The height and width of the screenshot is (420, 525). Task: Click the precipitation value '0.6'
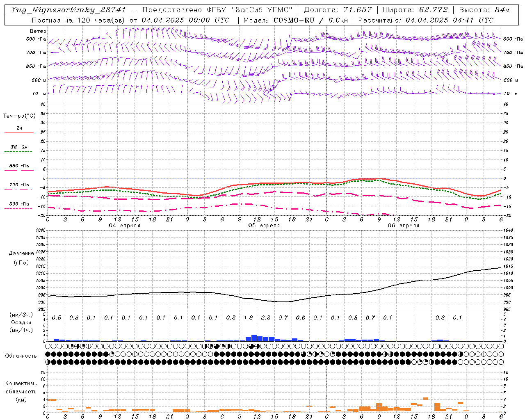point(301,317)
